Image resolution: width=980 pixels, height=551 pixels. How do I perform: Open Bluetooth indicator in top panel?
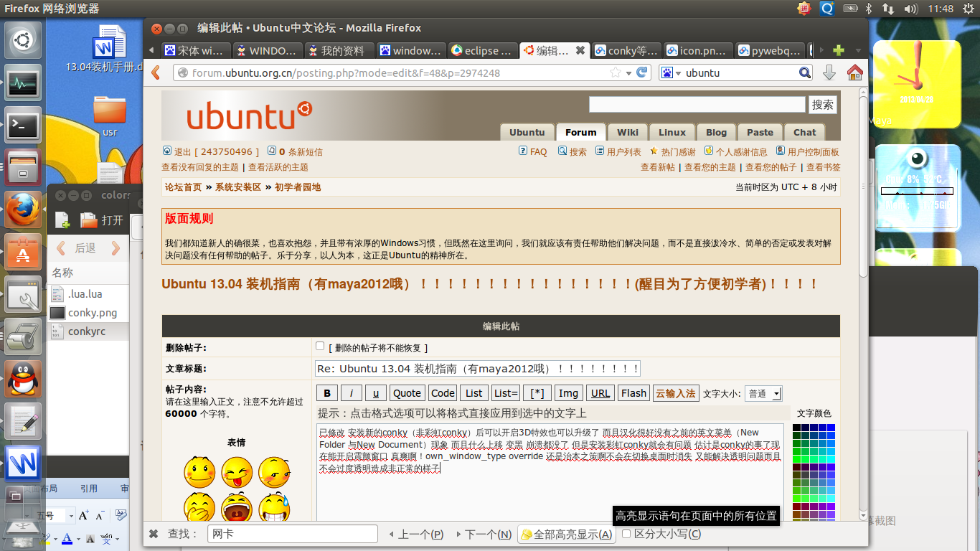coord(867,9)
